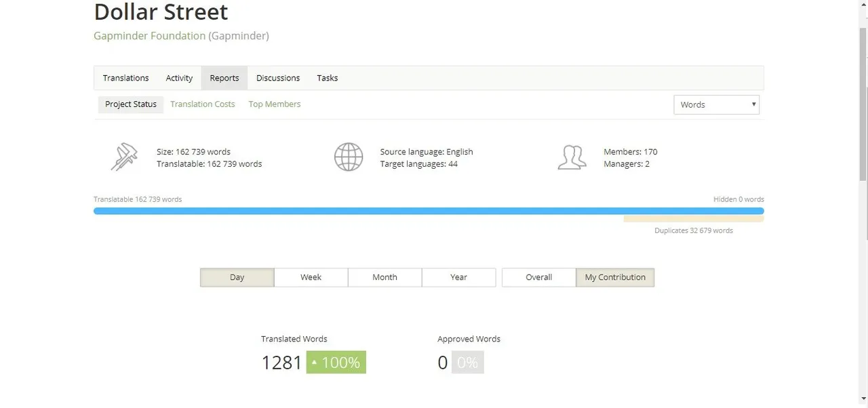This screenshot has height=408, width=868.
Task: Switch range to Month
Action: point(385,277)
